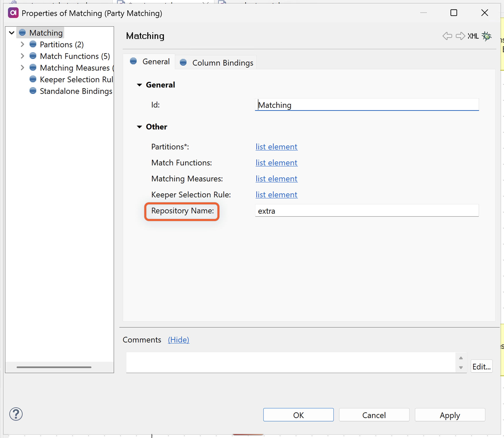
Task: Switch to the Column Bindings tab
Action: click(x=223, y=63)
